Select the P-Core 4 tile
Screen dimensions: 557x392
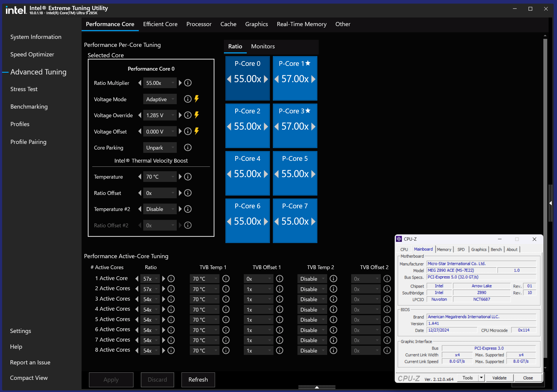(x=248, y=173)
